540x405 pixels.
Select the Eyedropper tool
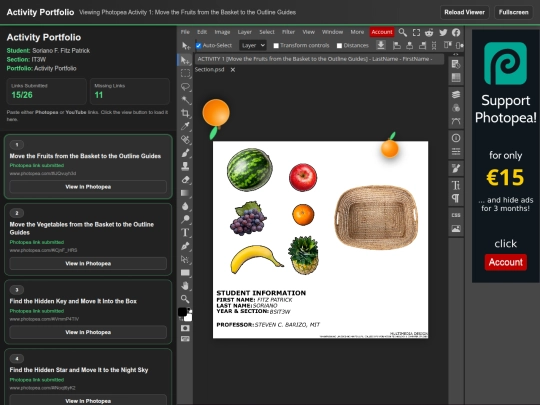click(185, 126)
